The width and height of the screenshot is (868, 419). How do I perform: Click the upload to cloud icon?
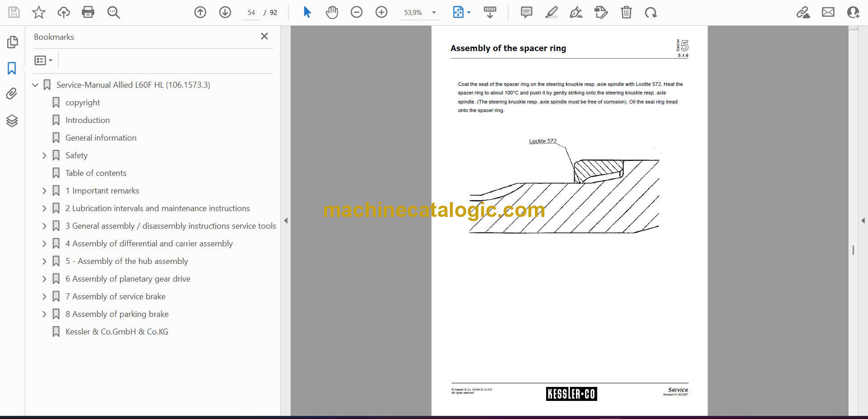[63, 12]
